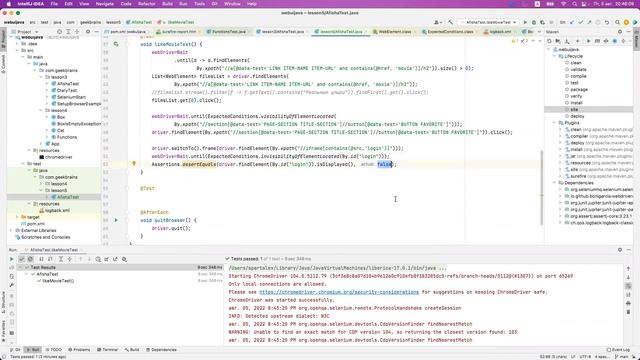Viewport: 640px width, 360px height.
Task: Open Maven panel settings gear
Action: [x=620, y=32]
